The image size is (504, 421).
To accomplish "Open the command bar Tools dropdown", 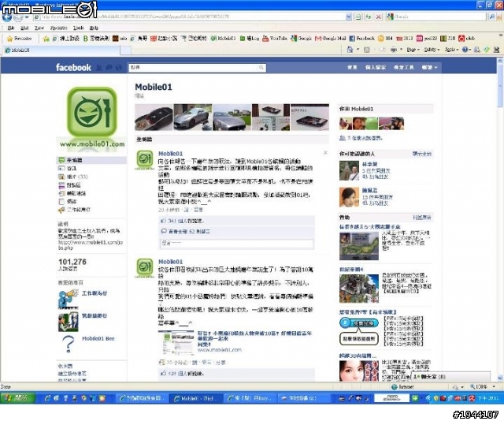I will coord(451,50).
